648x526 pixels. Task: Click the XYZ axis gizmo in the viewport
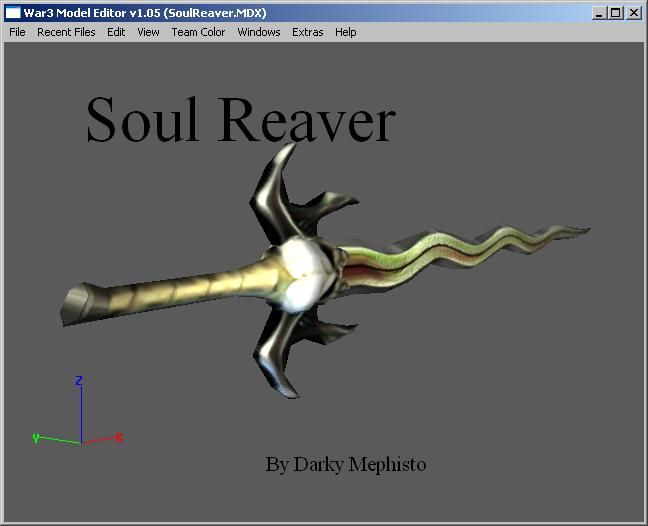click(79, 410)
